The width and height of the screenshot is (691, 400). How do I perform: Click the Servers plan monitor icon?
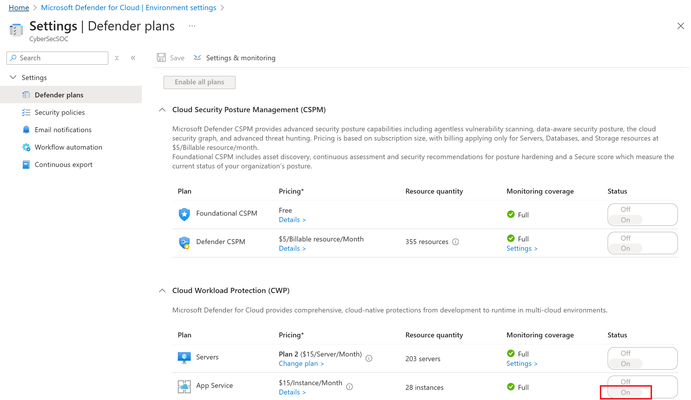184,358
